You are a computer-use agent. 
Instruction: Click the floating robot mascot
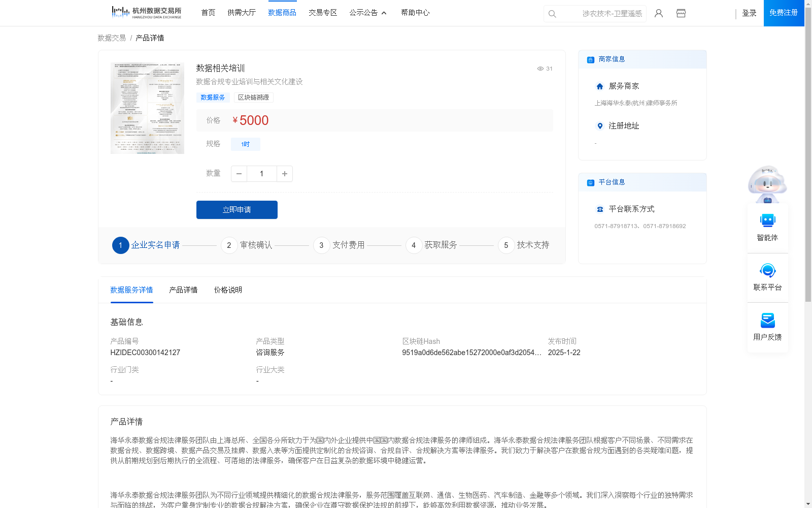[767, 184]
